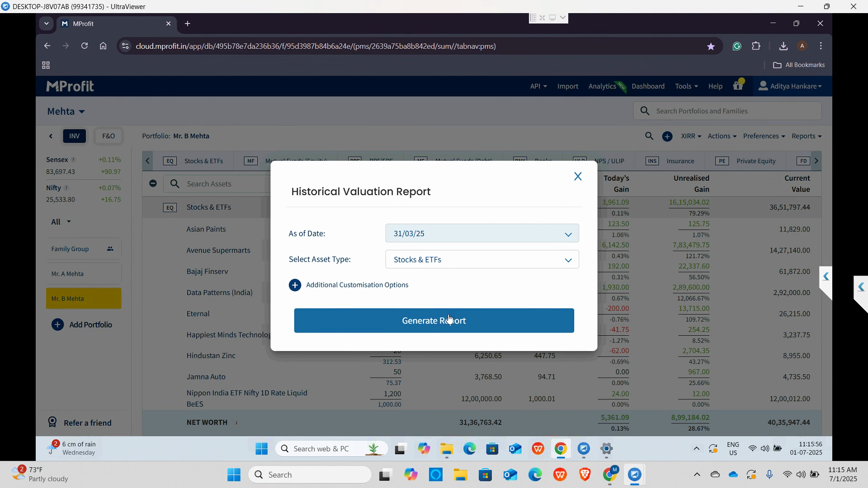Click the NET WORTH info icon
868x488 pixels.
click(x=236, y=423)
